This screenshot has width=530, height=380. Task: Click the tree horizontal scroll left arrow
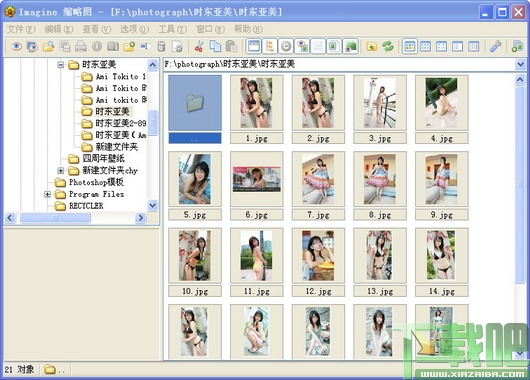point(10,218)
